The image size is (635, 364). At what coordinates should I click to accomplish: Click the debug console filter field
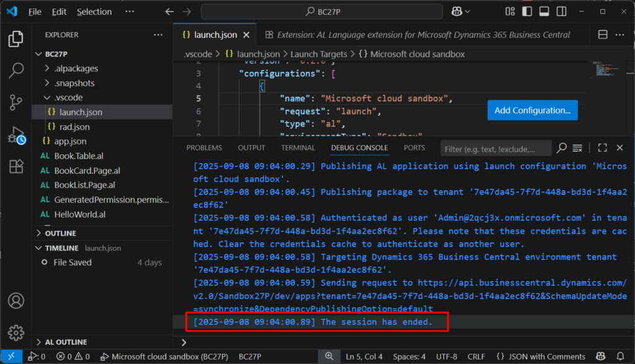[x=495, y=148]
